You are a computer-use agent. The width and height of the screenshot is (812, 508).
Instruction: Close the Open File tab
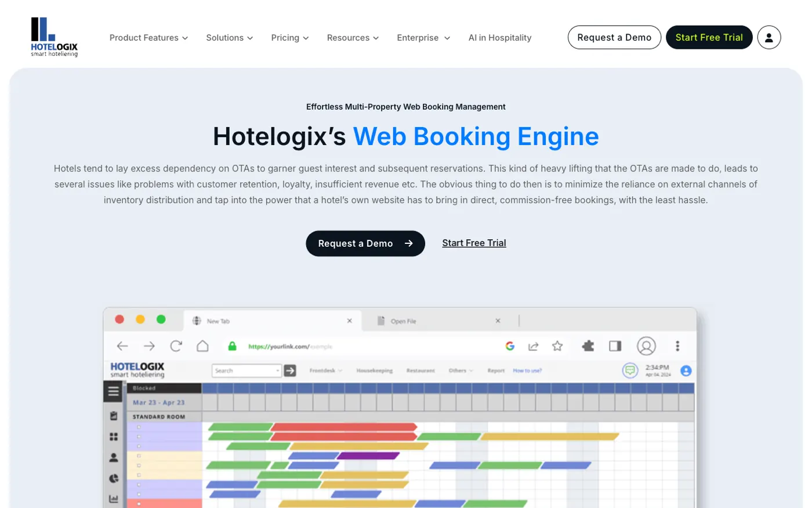pyautogui.click(x=498, y=320)
